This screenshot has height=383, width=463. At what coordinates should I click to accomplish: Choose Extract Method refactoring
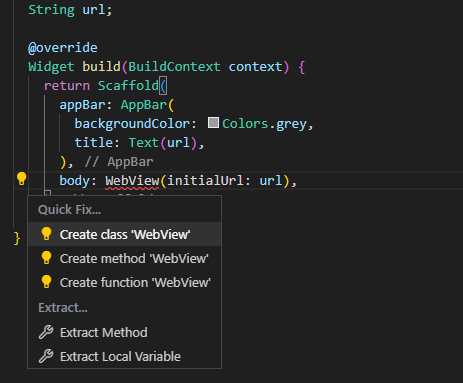pos(124,332)
